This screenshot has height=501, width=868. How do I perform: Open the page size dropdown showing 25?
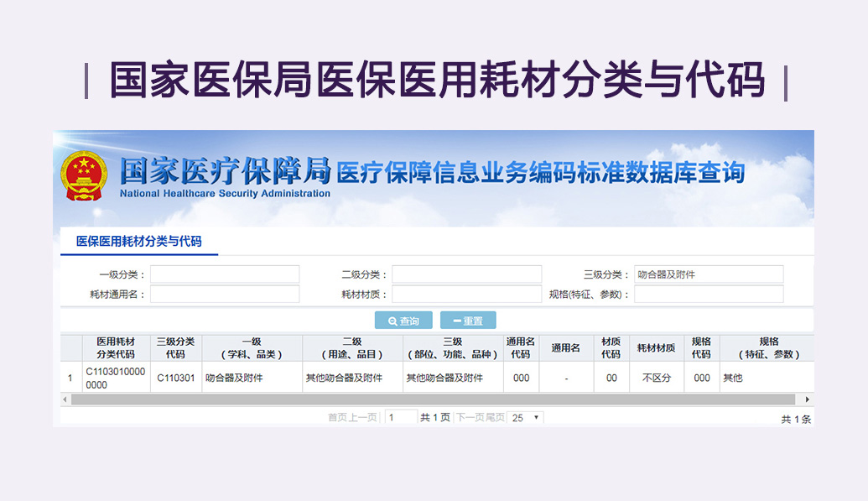(x=526, y=417)
